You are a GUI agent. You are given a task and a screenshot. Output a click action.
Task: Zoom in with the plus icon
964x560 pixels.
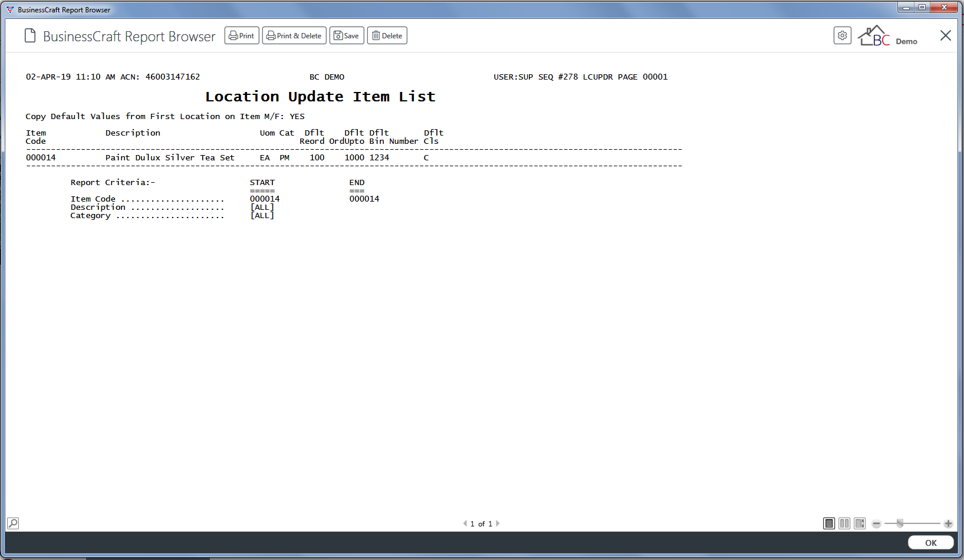pyautogui.click(x=948, y=523)
